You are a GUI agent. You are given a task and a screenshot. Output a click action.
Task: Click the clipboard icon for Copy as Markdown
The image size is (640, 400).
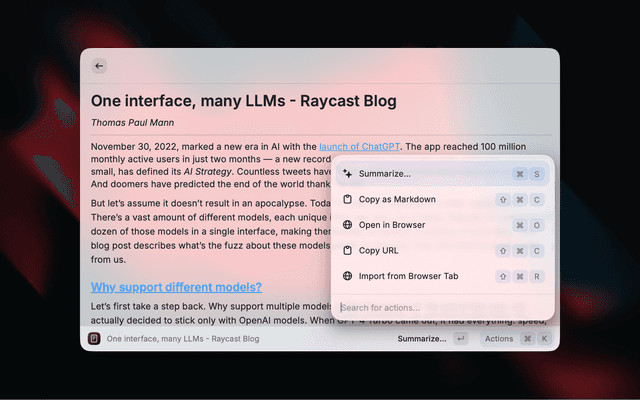pos(347,199)
